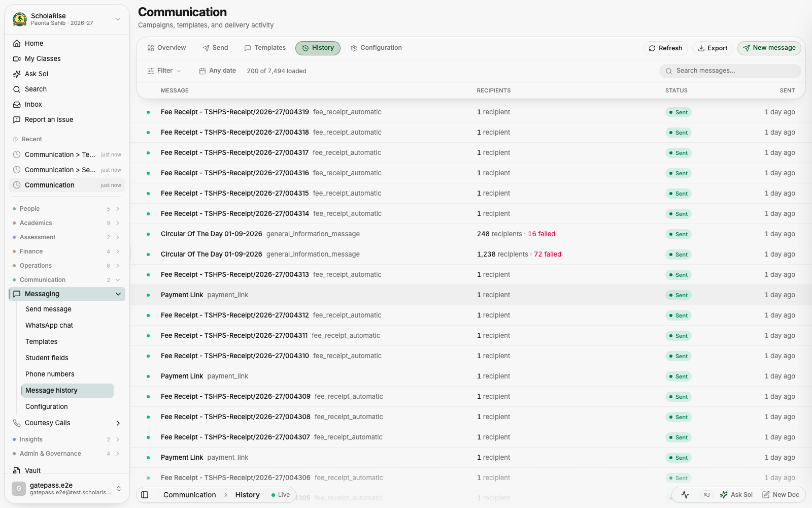This screenshot has width=812, height=508.
Task: Select the History tab
Action: pos(318,48)
